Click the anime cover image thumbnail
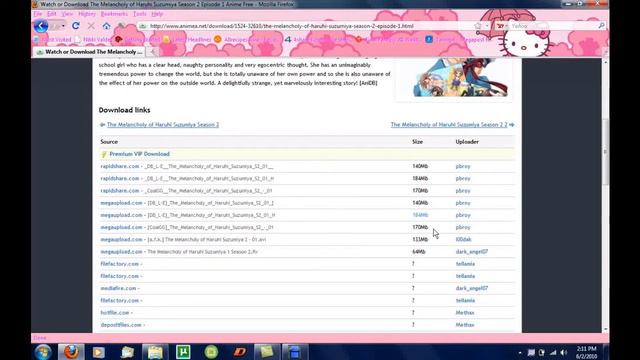This screenshot has height=360, width=640. click(x=460, y=78)
